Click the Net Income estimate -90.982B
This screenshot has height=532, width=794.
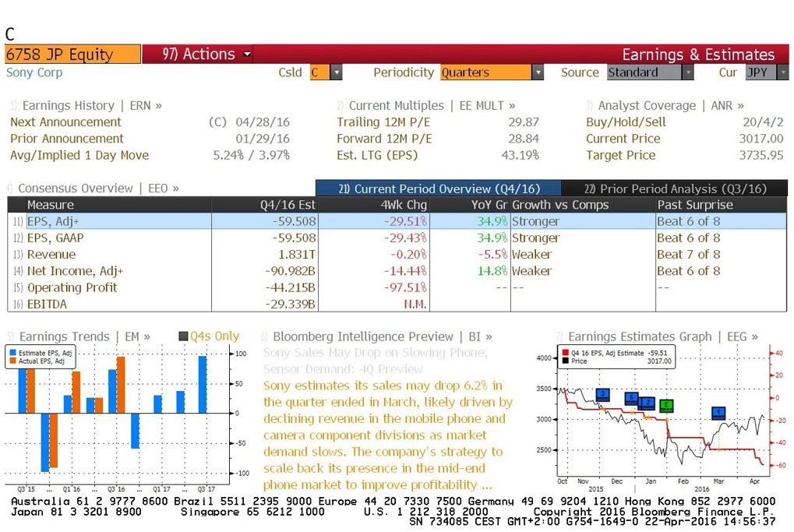click(x=290, y=271)
